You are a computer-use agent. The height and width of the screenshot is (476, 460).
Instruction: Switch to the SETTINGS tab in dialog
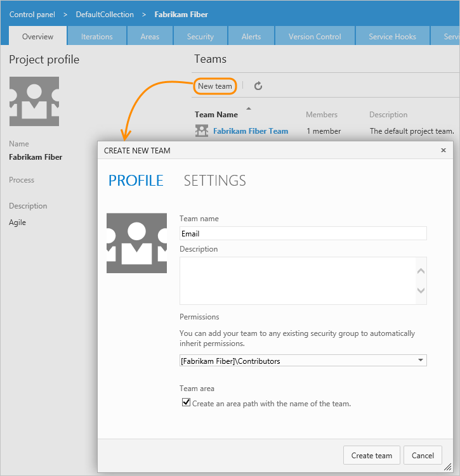(x=215, y=181)
